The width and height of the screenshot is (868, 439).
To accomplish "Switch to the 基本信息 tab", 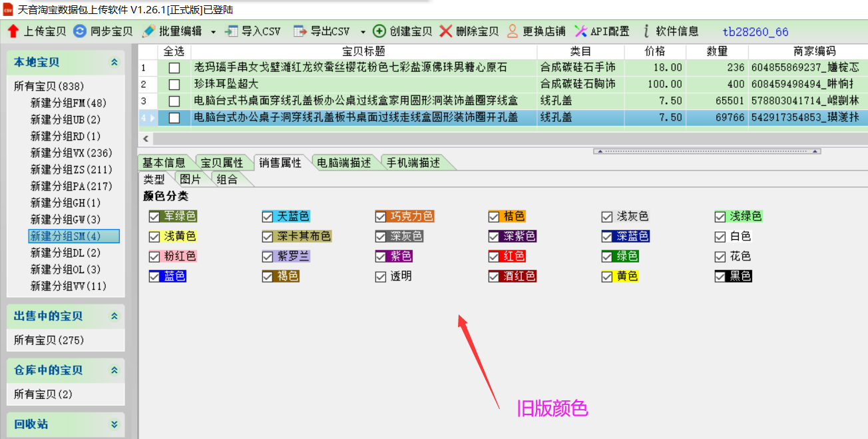I will [x=164, y=163].
